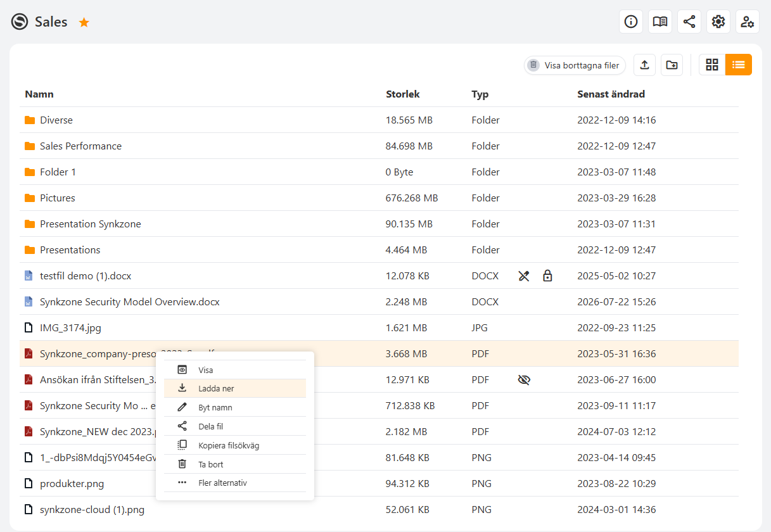Click the folder icon beside Diverse
This screenshot has width=771, height=532.
coord(29,120)
